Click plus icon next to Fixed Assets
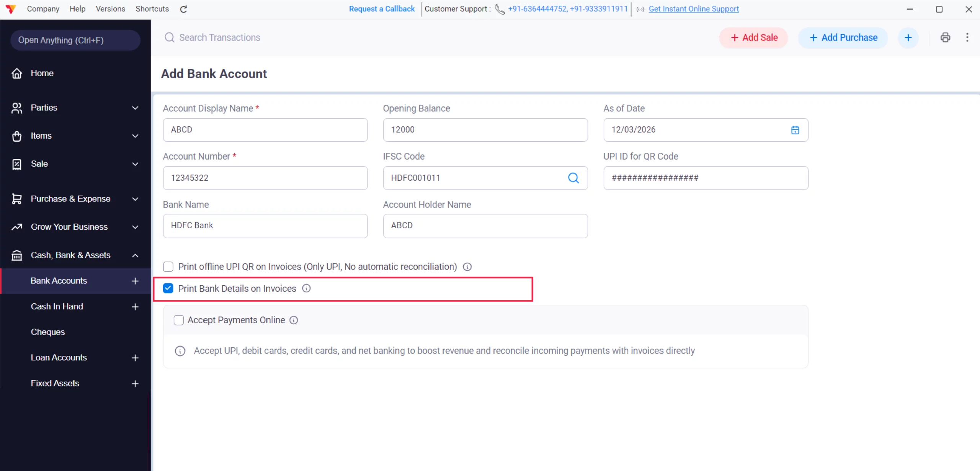 [135, 383]
